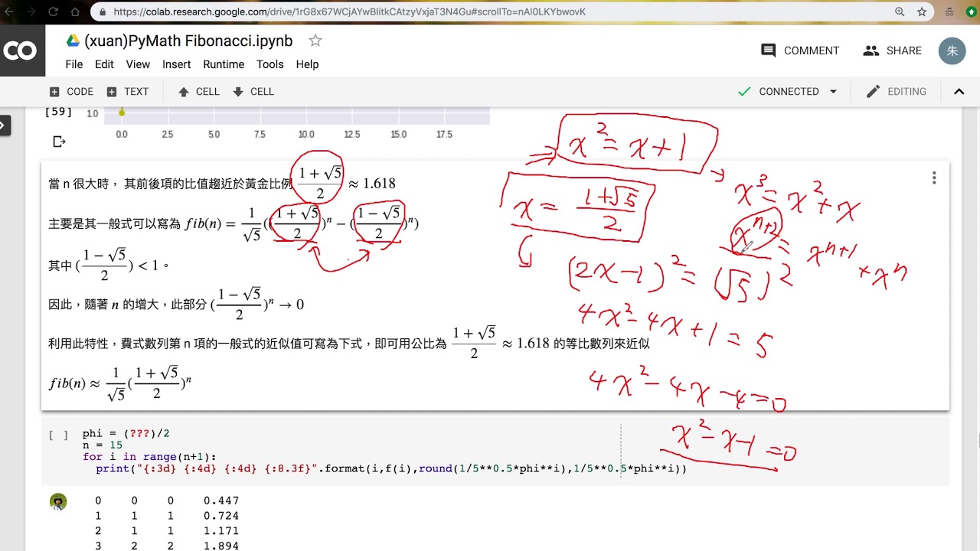Image resolution: width=980 pixels, height=551 pixels.
Task: Click the 'for i in range(n+1):' line
Action: 149,456
